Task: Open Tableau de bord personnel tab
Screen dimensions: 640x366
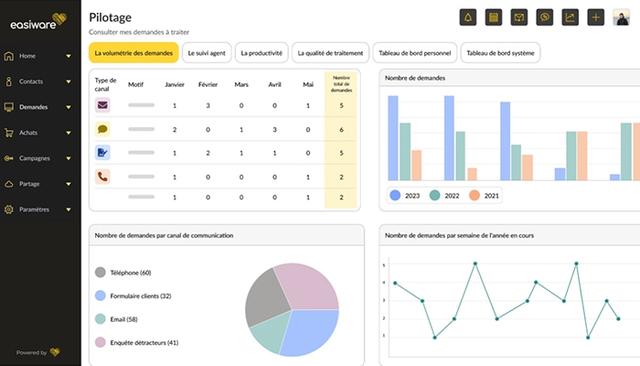Action: pos(415,53)
